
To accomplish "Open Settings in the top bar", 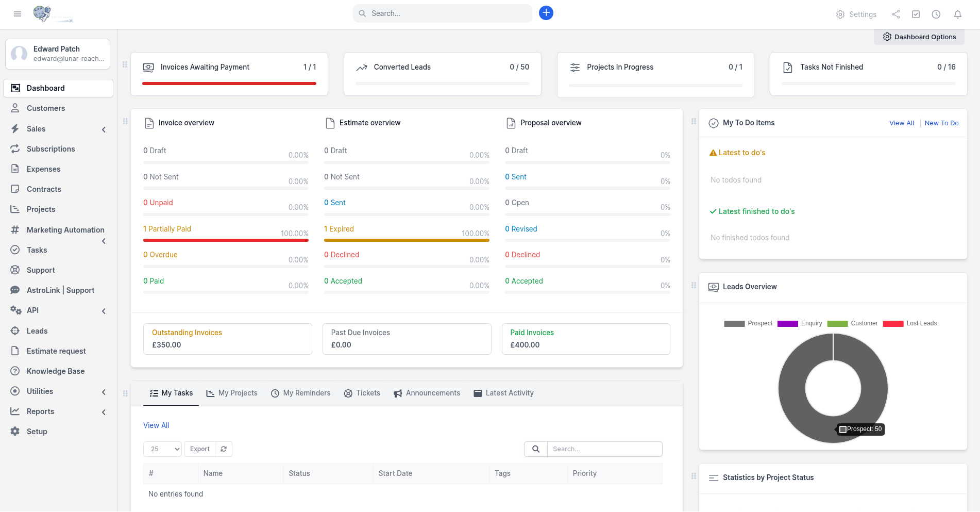I will click(856, 14).
